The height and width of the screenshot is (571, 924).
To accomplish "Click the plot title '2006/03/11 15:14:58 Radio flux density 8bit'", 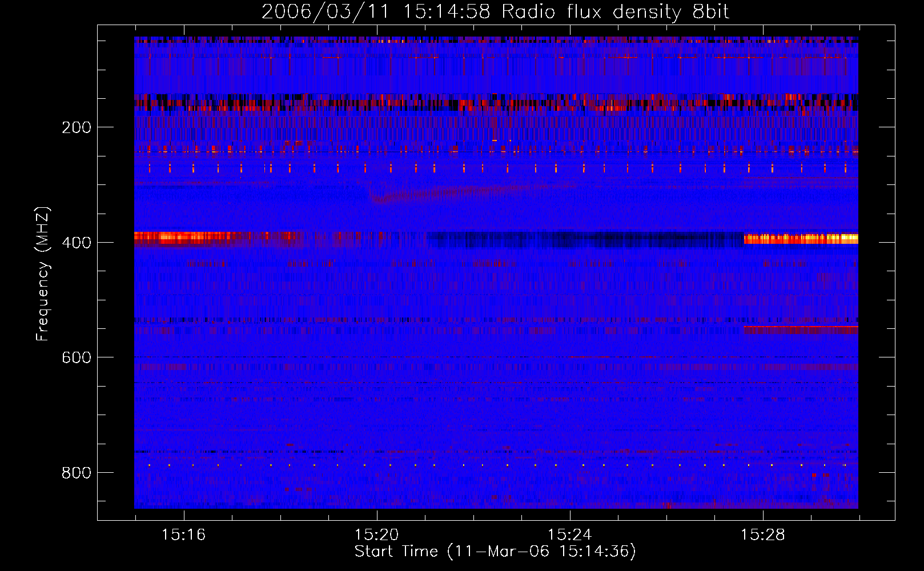I will 495,11.
